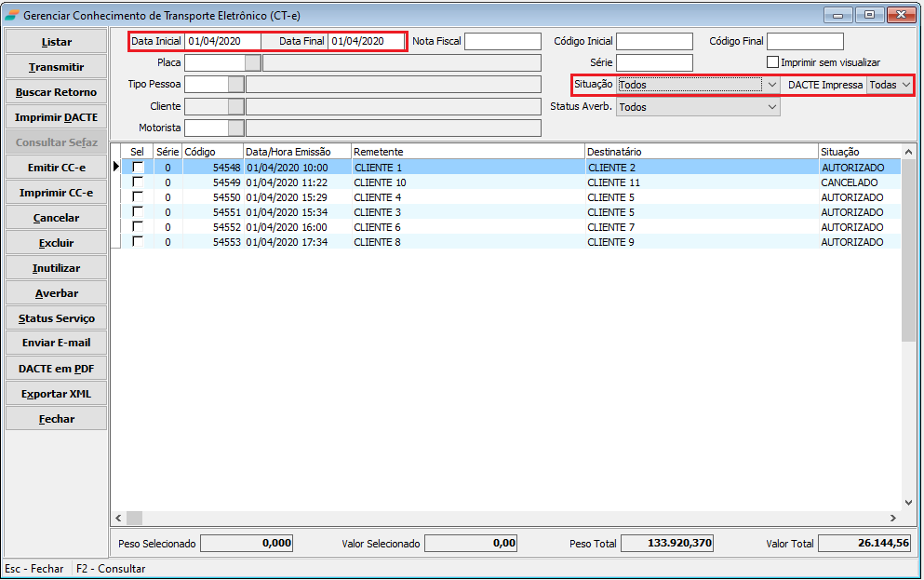Click the Nota Fiscal input field
Image resolution: width=924 pixels, height=580 pixels.
tap(502, 41)
